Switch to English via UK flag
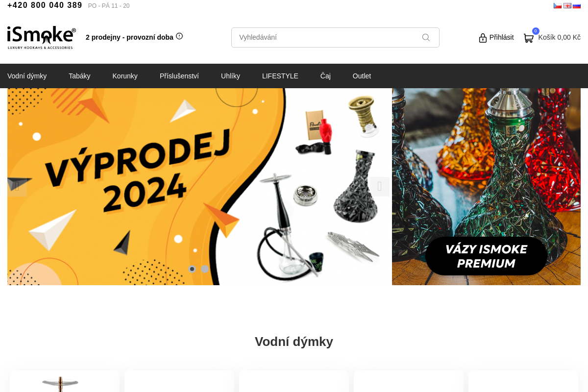Viewport: 588px width, 392px height. (567, 5)
